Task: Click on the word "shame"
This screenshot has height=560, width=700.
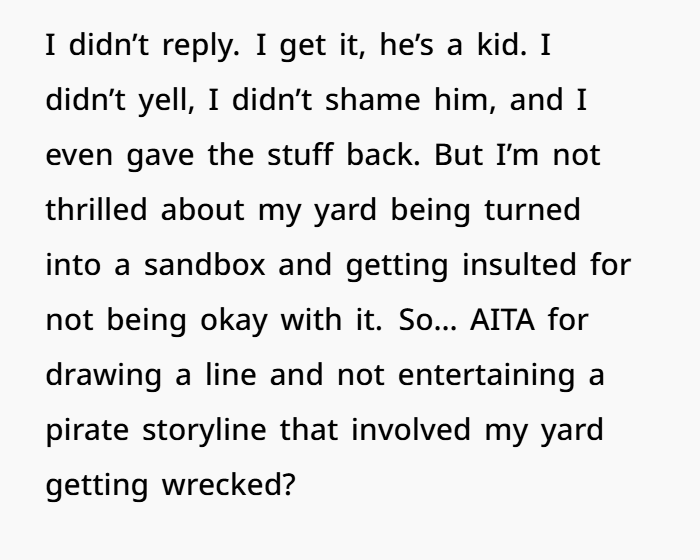Action: 373,100
